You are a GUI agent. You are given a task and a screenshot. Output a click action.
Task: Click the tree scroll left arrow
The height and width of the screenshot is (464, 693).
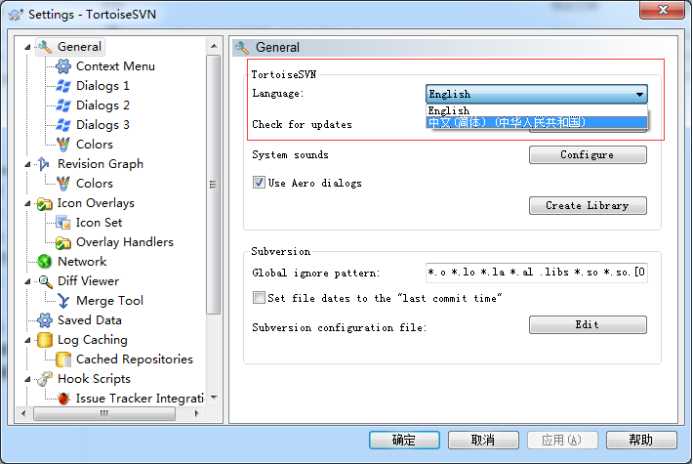[24, 414]
